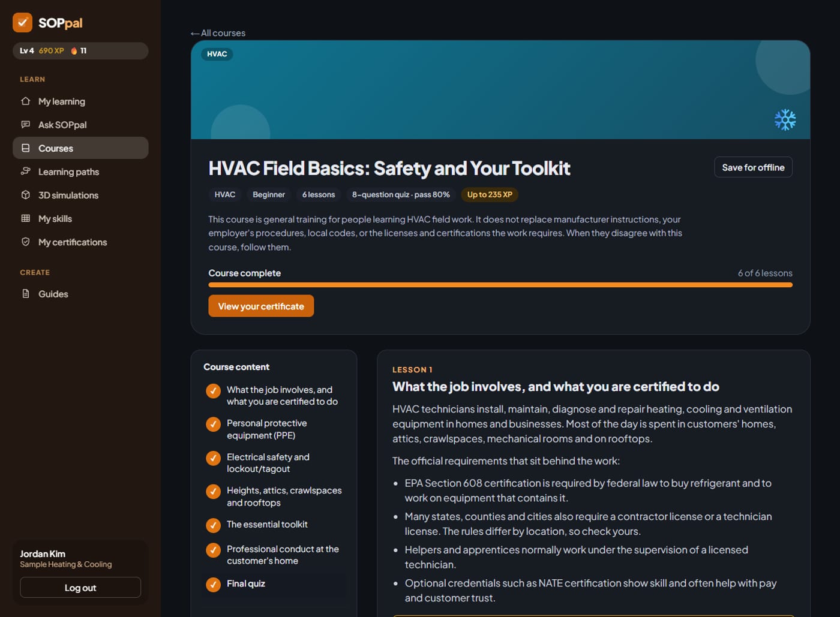Viewport: 840px width, 617px height.
Task: Open My certifications in the sidebar
Action: [80, 242]
